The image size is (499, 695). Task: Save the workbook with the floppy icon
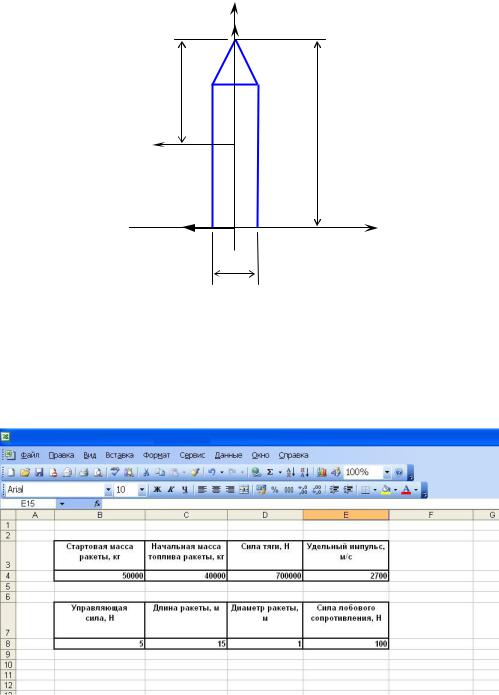(39, 472)
